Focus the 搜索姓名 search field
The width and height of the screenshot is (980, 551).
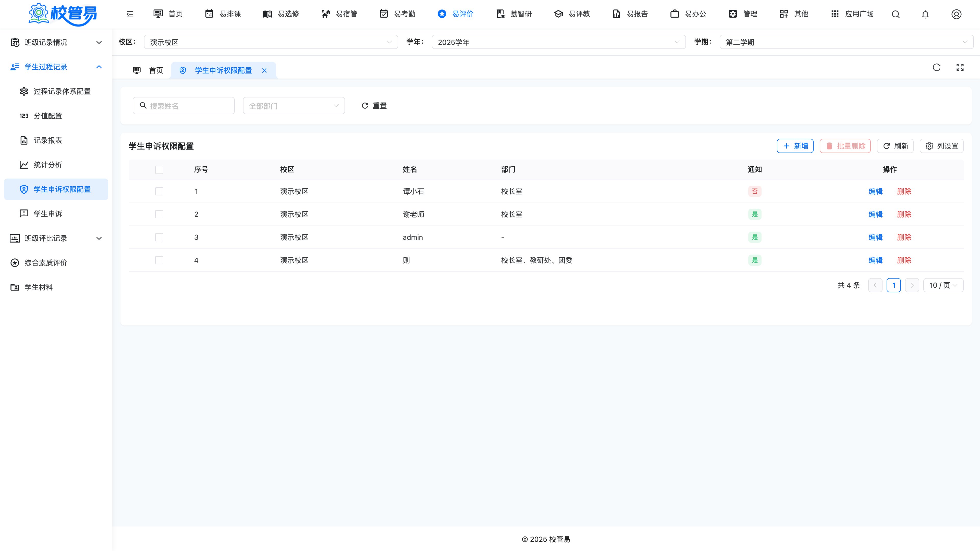(184, 106)
